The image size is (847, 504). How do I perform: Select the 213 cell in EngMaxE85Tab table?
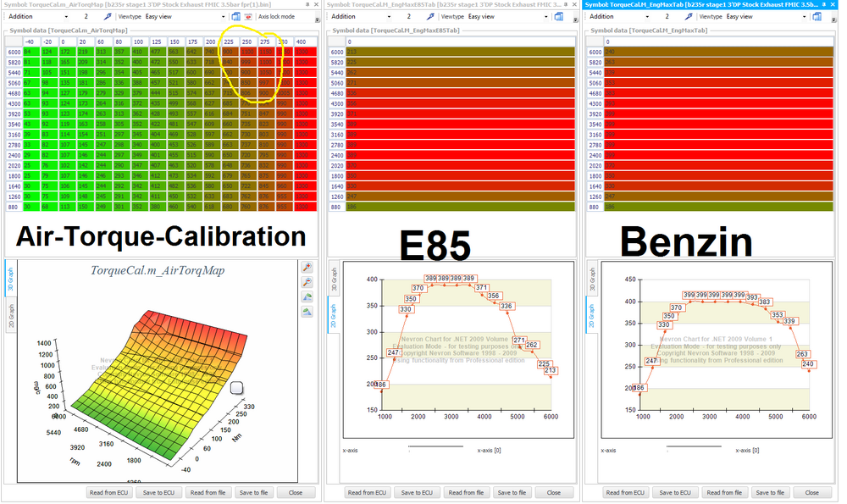click(x=460, y=52)
